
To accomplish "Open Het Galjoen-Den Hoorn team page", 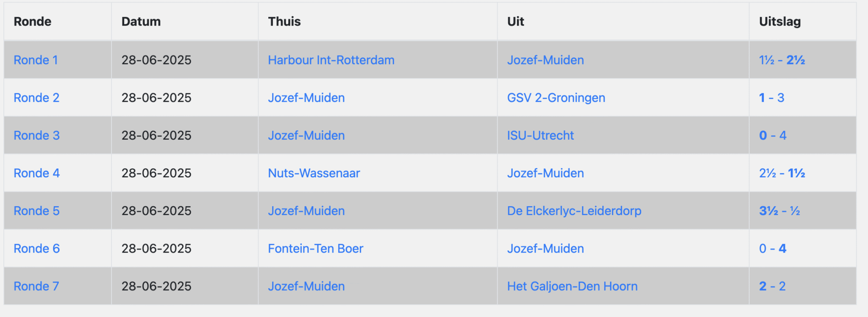I will [572, 286].
